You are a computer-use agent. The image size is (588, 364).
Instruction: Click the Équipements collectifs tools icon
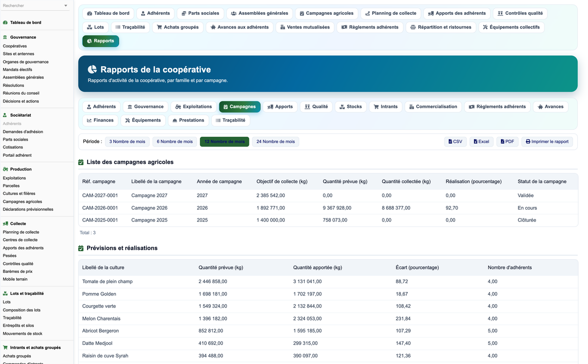tap(485, 27)
